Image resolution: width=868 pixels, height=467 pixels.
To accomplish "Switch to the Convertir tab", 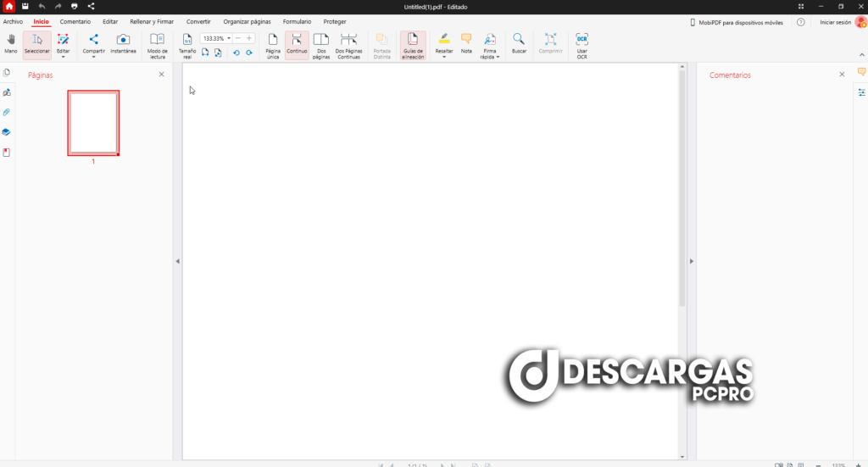I will [x=198, y=21].
